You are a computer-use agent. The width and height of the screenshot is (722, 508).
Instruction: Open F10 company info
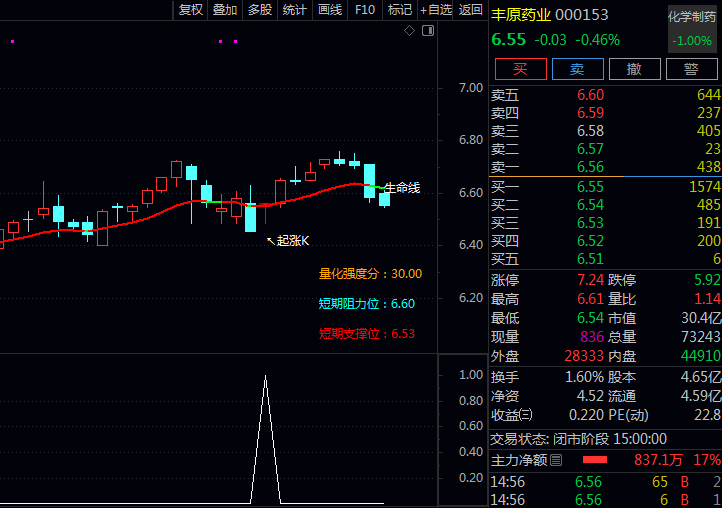pyautogui.click(x=365, y=10)
